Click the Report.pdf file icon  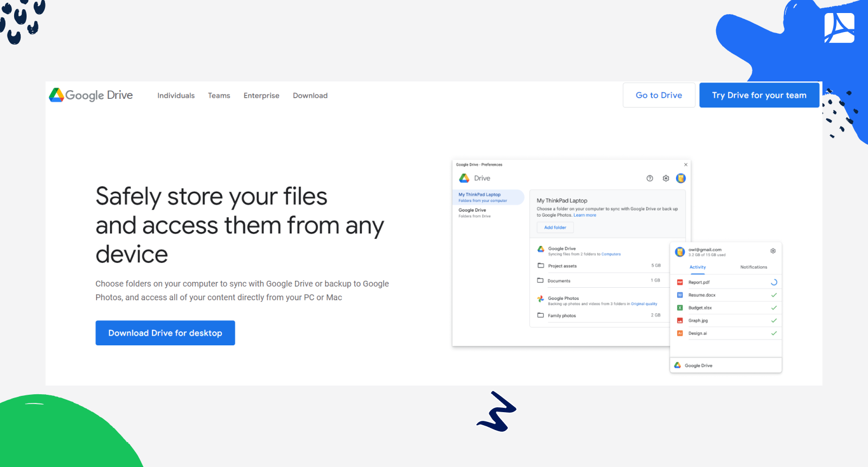click(680, 282)
